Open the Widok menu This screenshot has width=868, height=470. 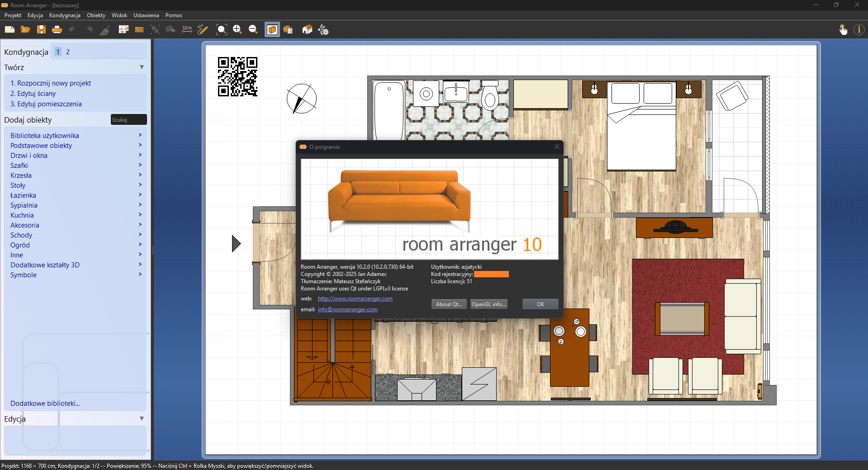119,15
